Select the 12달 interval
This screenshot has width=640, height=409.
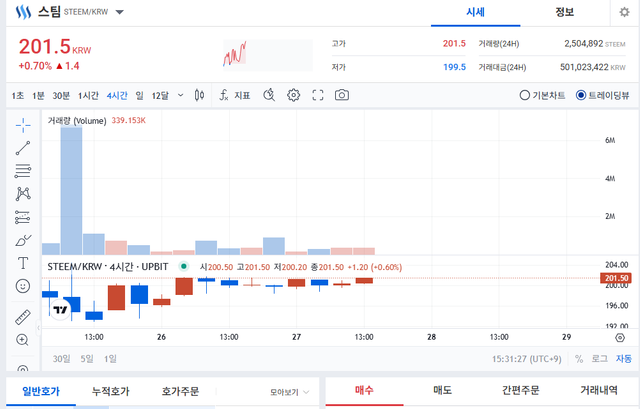(160, 96)
